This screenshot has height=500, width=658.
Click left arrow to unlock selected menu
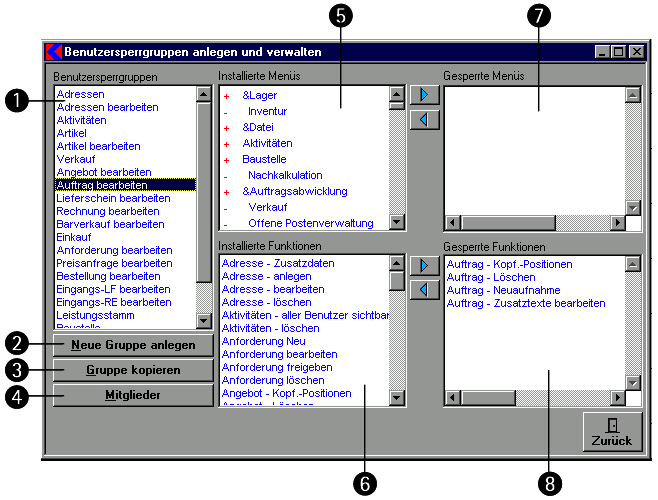[424, 120]
